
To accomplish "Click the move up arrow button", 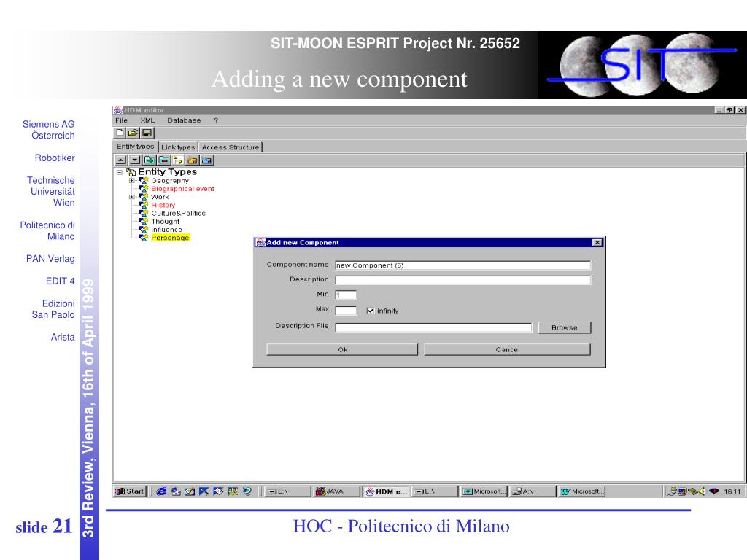I will [x=121, y=160].
